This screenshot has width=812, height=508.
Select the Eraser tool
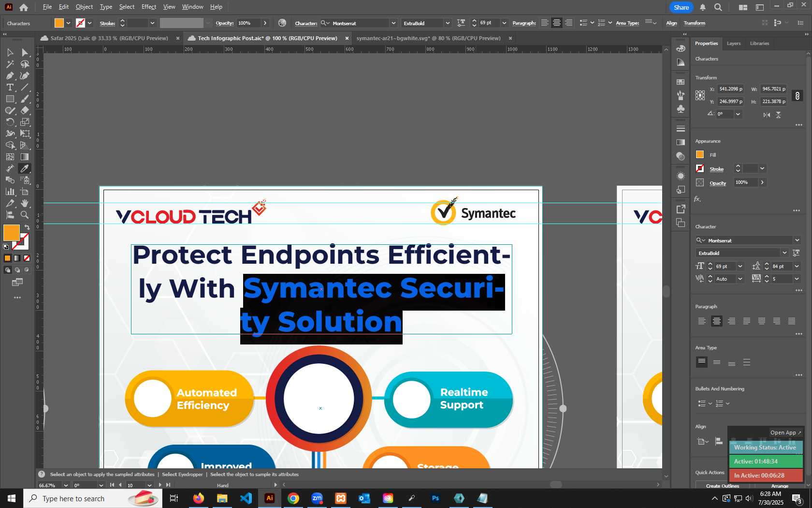25,110
